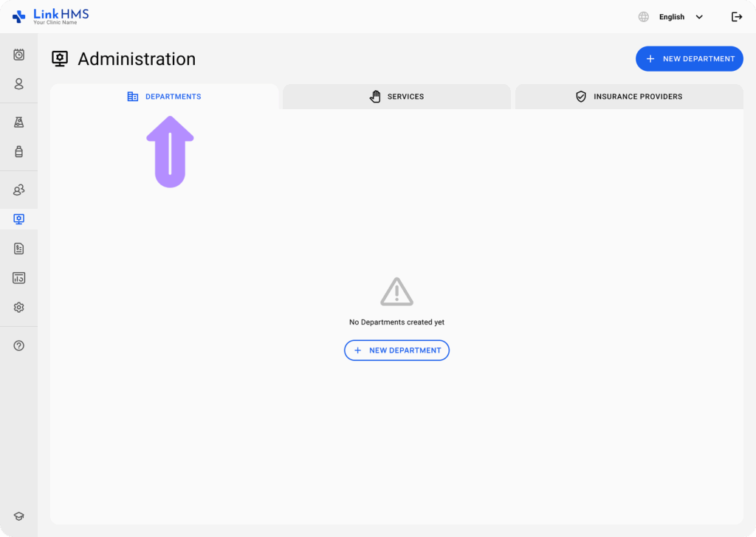Click the outlined New Department button below the warning

point(396,350)
